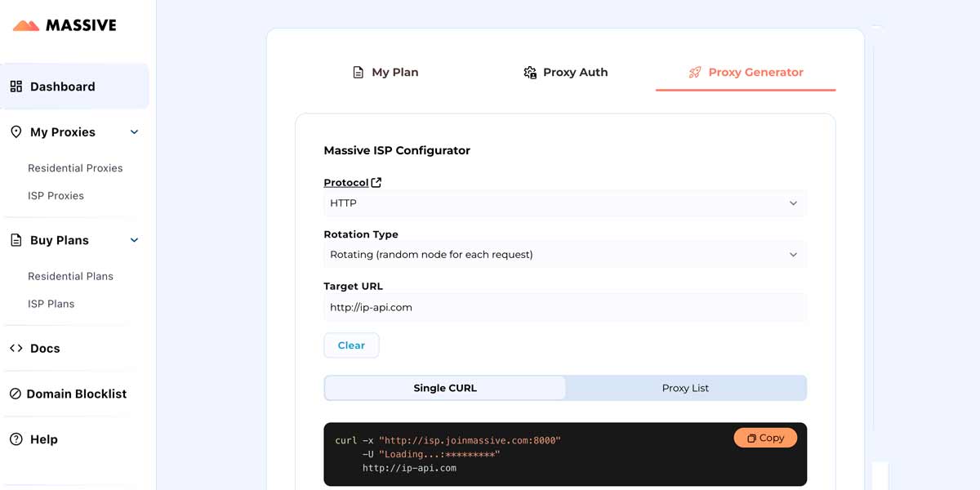Copy the generated curl command
Viewport: 980px width, 490px height.
coord(765,438)
